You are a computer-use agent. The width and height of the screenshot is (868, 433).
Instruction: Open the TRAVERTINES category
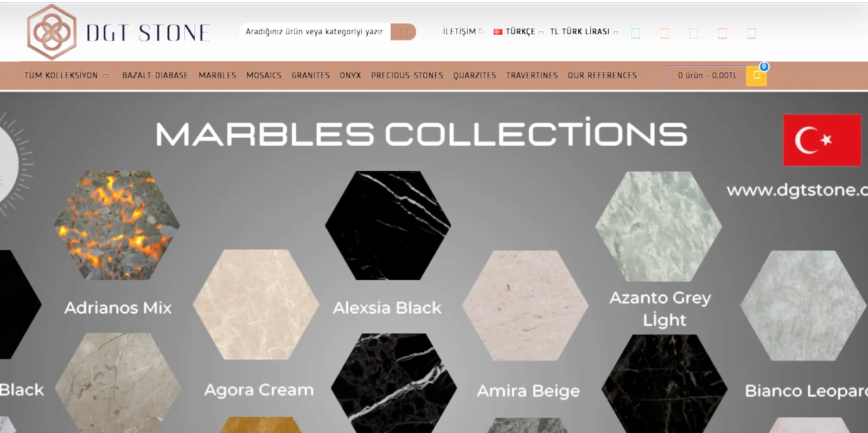(x=532, y=75)
